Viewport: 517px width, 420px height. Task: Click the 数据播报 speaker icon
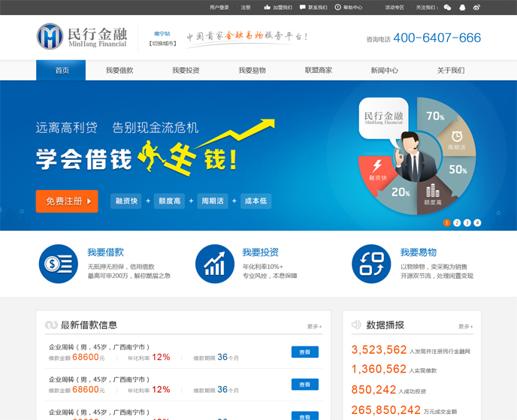click(356, 325)
